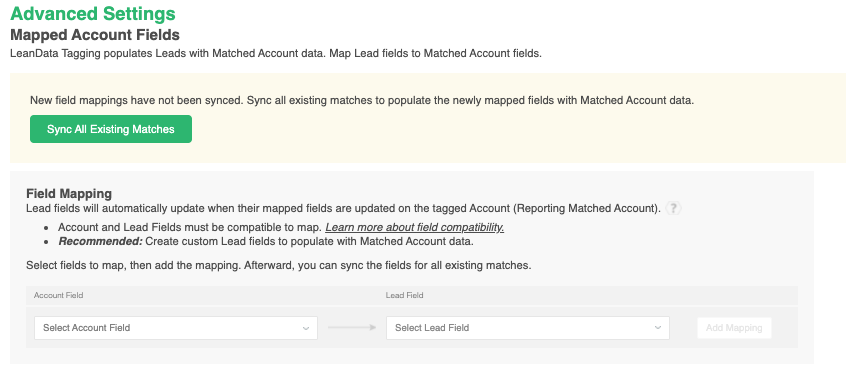Click the 'Select fields to map' instruction text

click(279, 266)
